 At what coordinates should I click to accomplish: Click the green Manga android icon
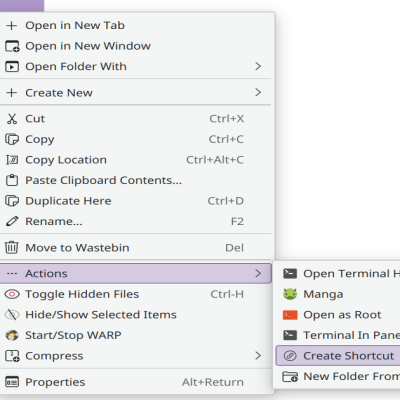pos(290,294)
